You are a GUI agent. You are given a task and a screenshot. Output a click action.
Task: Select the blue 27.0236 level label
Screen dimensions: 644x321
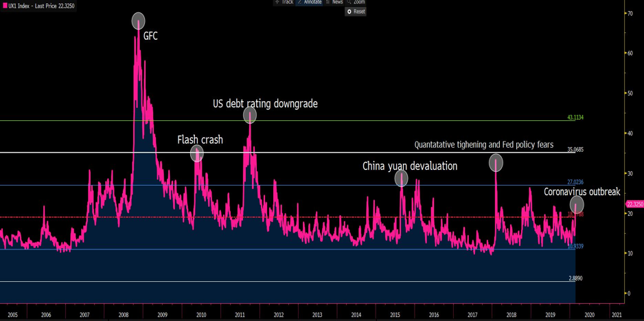575,182
